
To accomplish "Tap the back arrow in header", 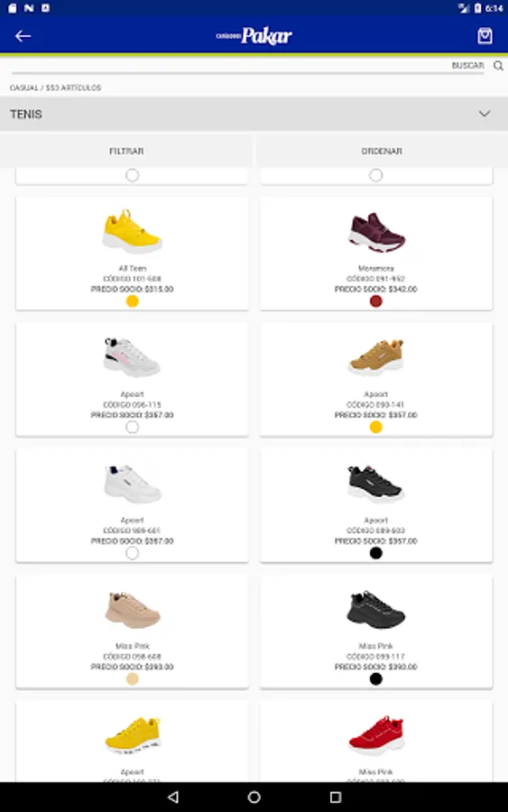I will [x=23, y=36].
